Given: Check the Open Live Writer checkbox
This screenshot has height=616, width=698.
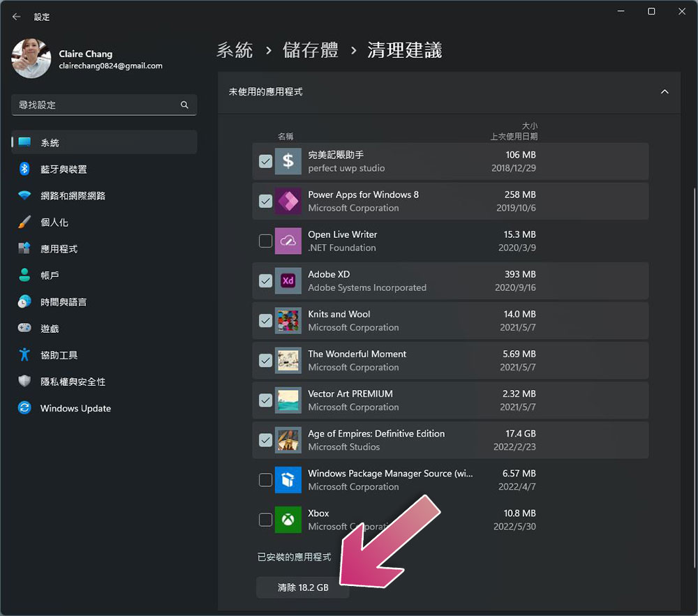Looking at the screenshot, I should click(266, 241).
